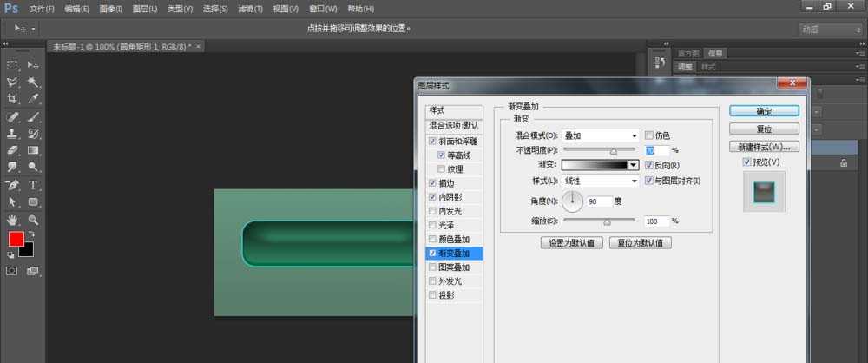Uncheck the 反向 (Reverse) checkbox
The height and width of the screenshot is (363, 868).
tap(648, 165)
